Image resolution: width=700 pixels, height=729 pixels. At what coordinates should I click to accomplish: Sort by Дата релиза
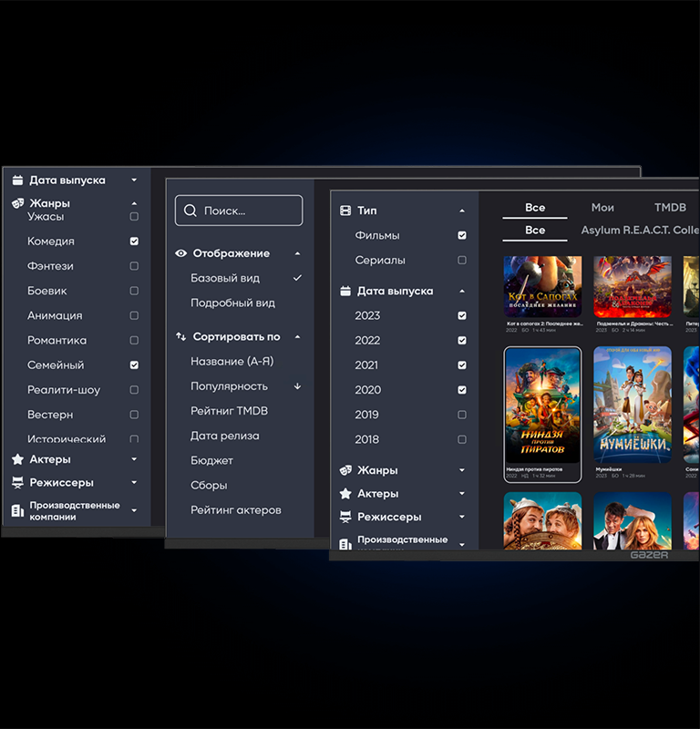(224, 436)
